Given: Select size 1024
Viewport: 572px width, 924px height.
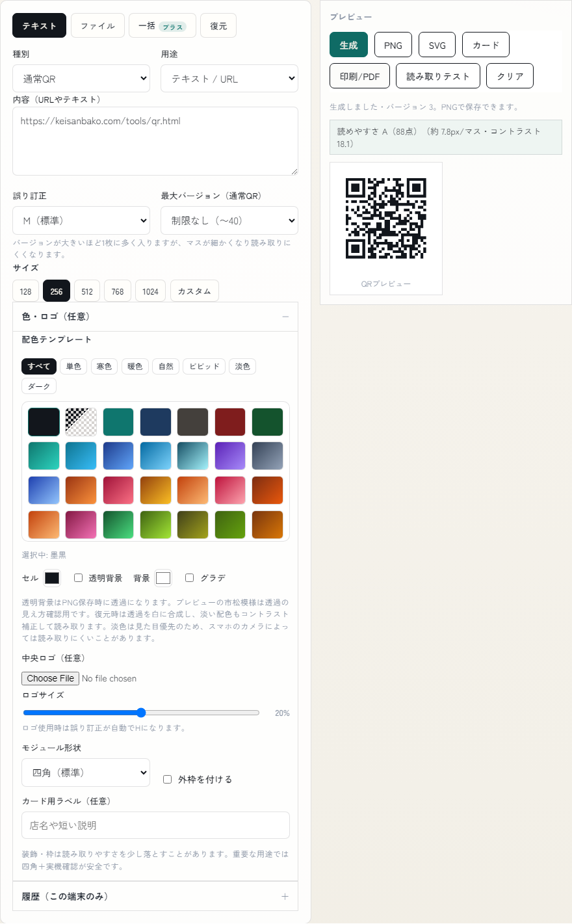Looking at the screenshot, I should tap(150, 291).
